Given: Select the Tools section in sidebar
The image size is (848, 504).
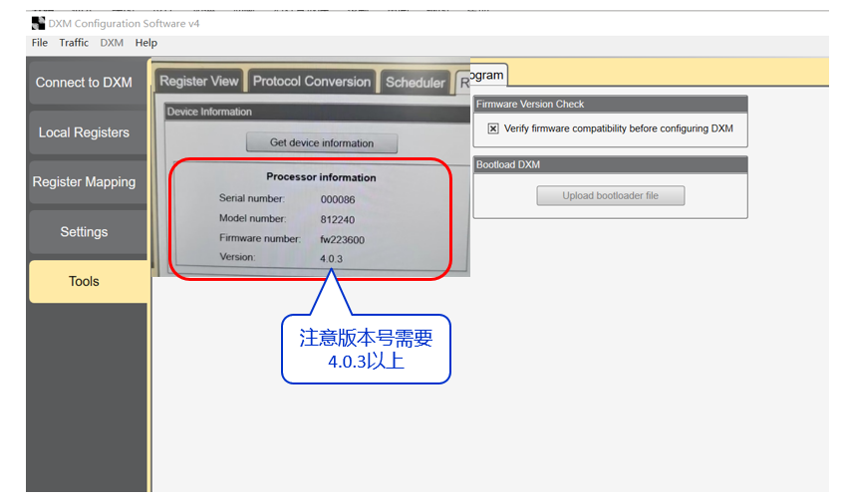Looking at the screenshot, I should coord(84,282).
